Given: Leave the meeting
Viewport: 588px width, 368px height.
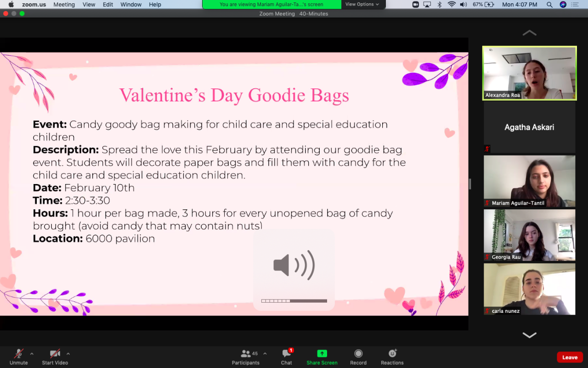Looking at the screenshot, I should tap(570, 357).
